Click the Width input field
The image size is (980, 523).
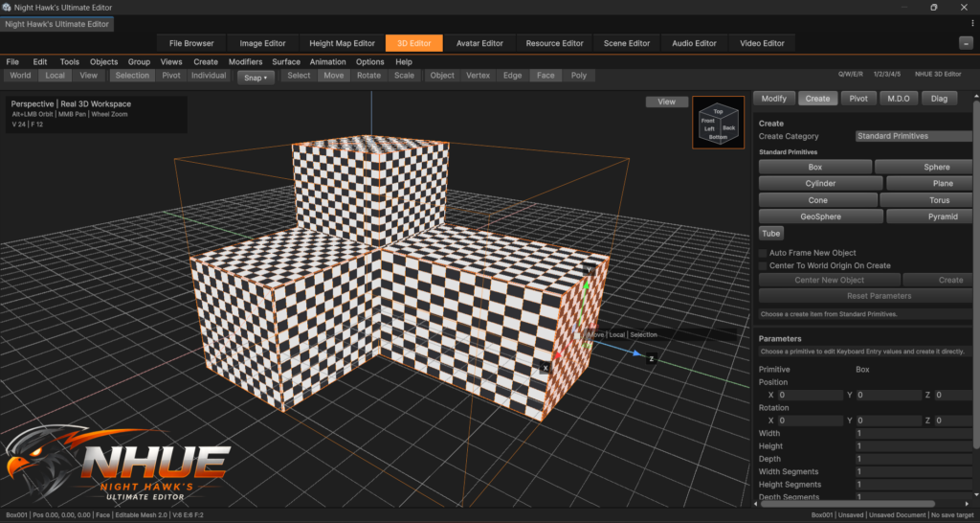tap(913, 434)
